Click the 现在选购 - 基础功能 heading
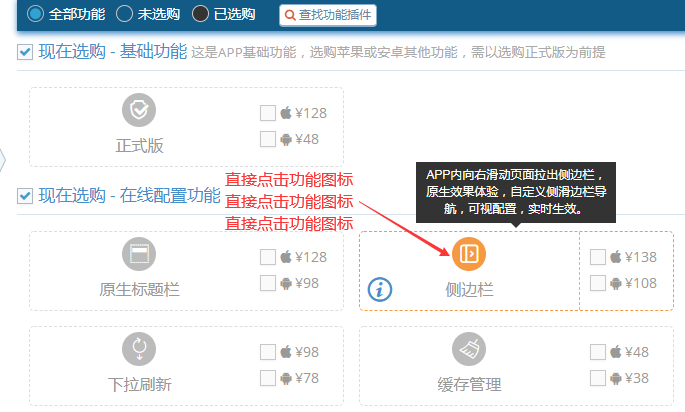Image resolution: width=685 pixels, height=412 pixels. click(113, 52)
